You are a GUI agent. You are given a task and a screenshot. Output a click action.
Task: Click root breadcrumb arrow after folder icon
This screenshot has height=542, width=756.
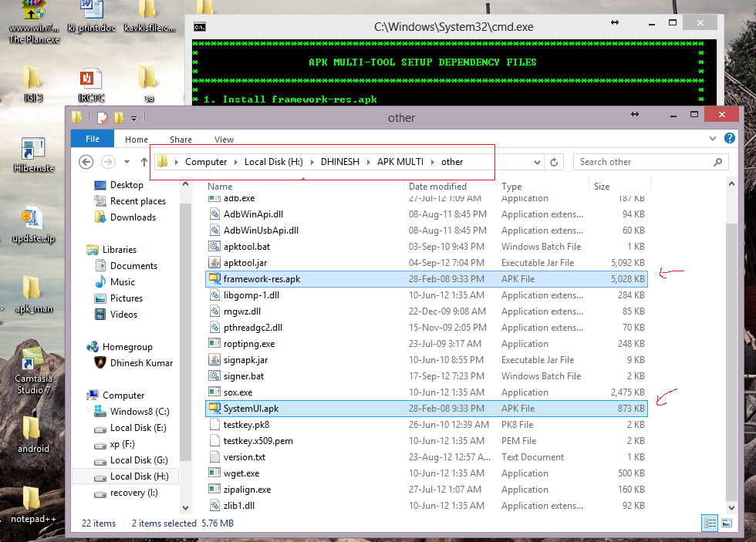[177, 162]
